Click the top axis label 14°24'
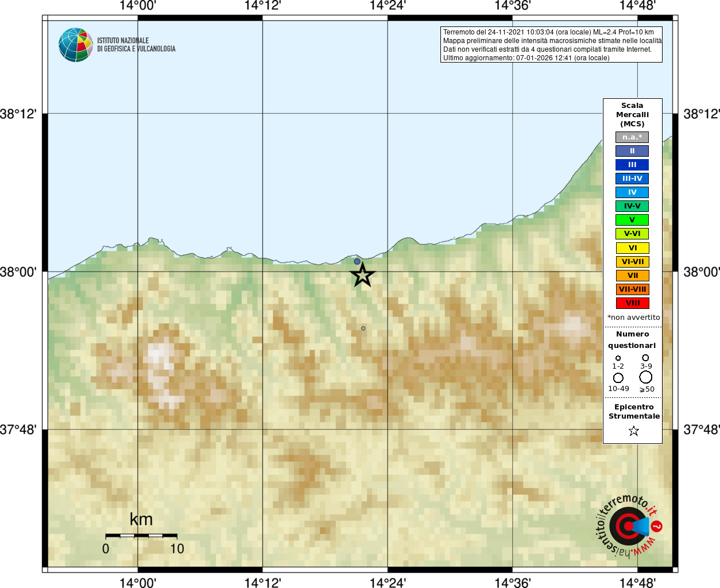720x588 pixels. pos(388,6)
